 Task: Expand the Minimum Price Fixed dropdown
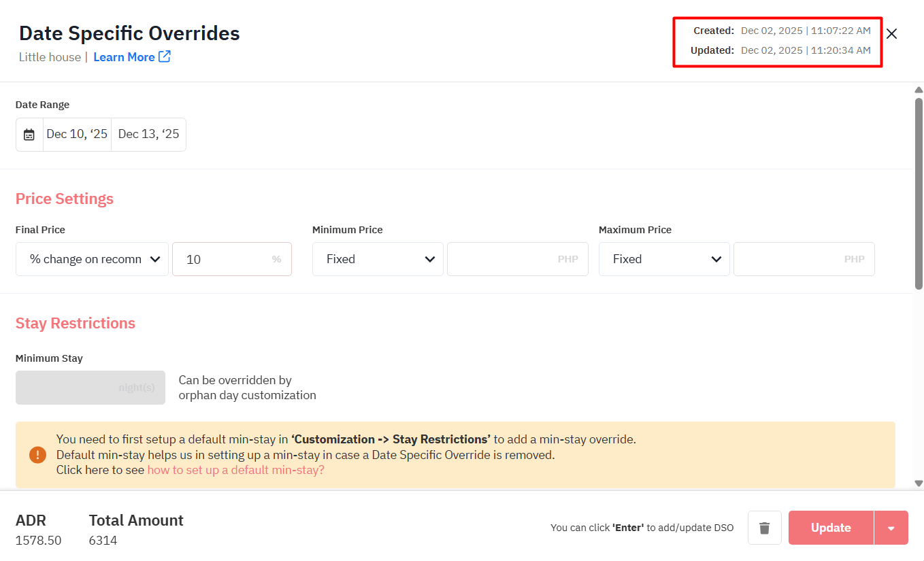pyautogui.click(x=378, y=259)
